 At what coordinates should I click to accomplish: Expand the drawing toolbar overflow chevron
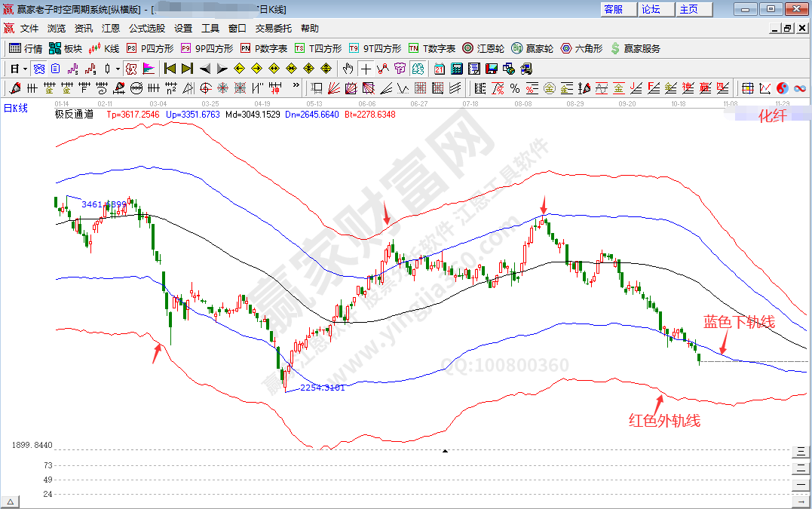(x=296, y=87)
